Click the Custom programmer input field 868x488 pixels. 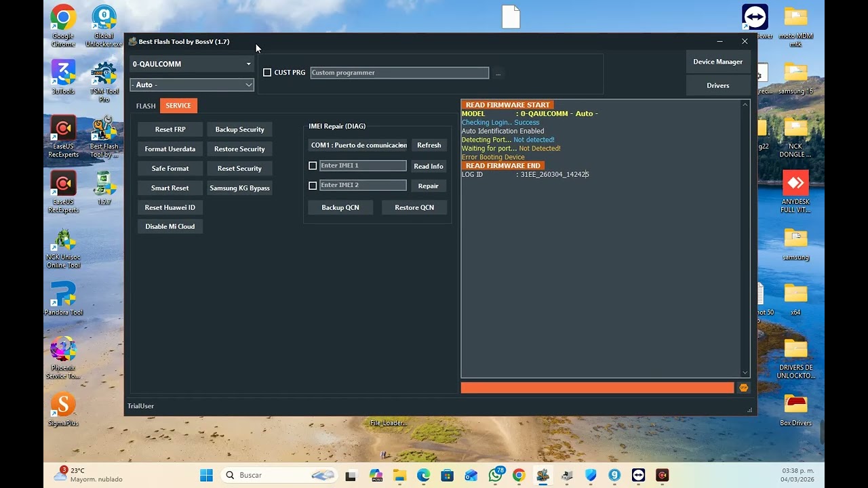(x=399, y=73)
